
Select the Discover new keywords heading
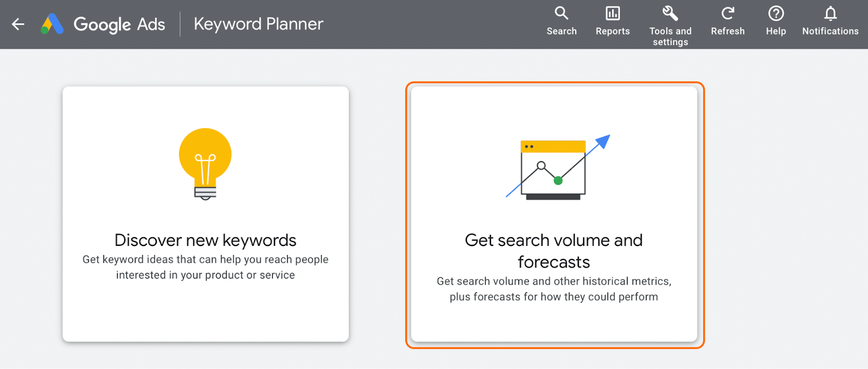point(206,240)
